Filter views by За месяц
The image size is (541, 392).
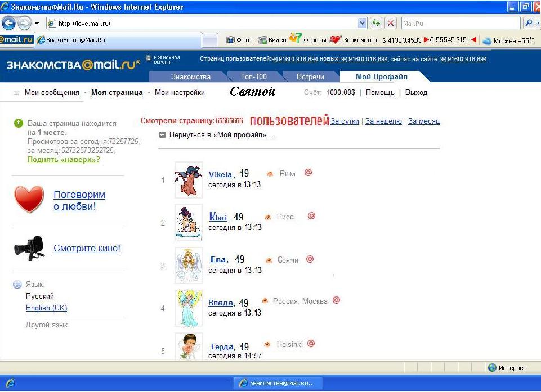point(424,121)
